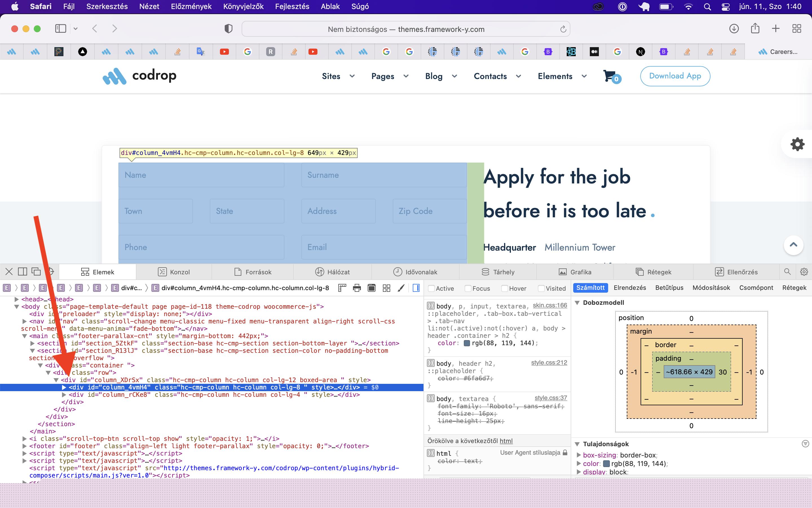Image resolution: width=812 pixels, height=508 pixels.
Task: Open the skin.css:166 source link
Action: 550,305
